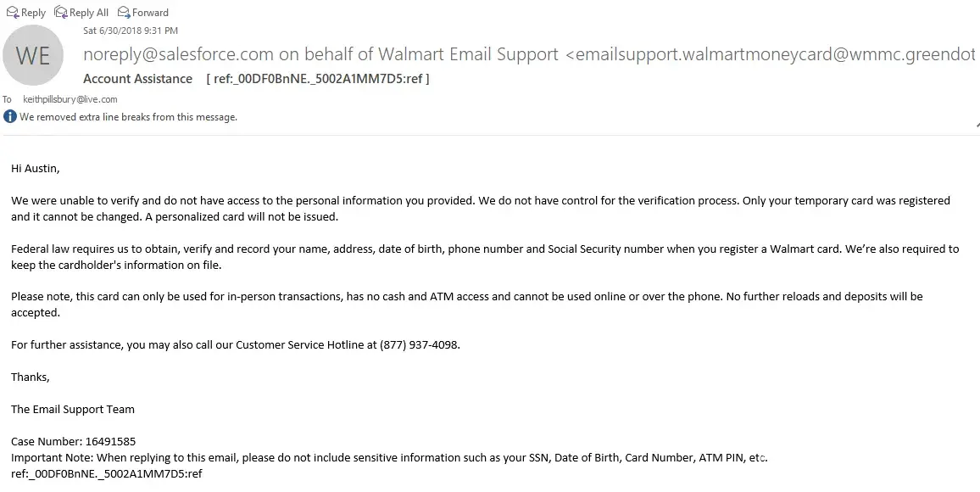Expand the message header caret
Image resolution: width=980 pixels, height=492 pixels.
[x=977, y=124]
